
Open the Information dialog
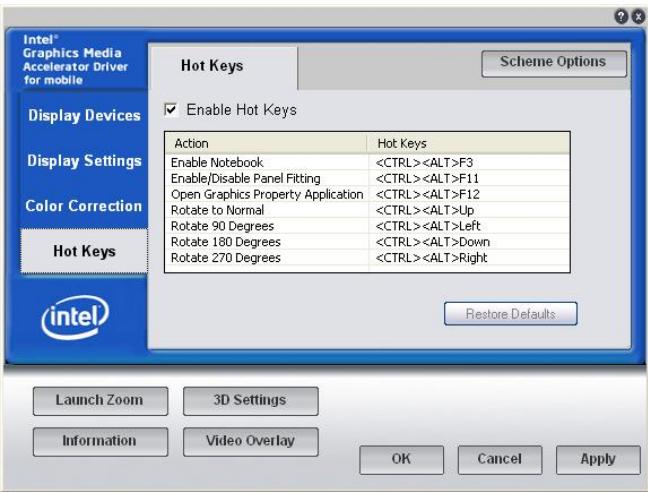click(100, 442)
